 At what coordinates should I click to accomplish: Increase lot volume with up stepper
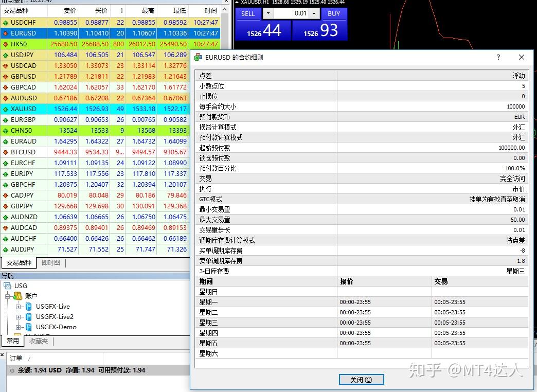(x=314, y=14)
